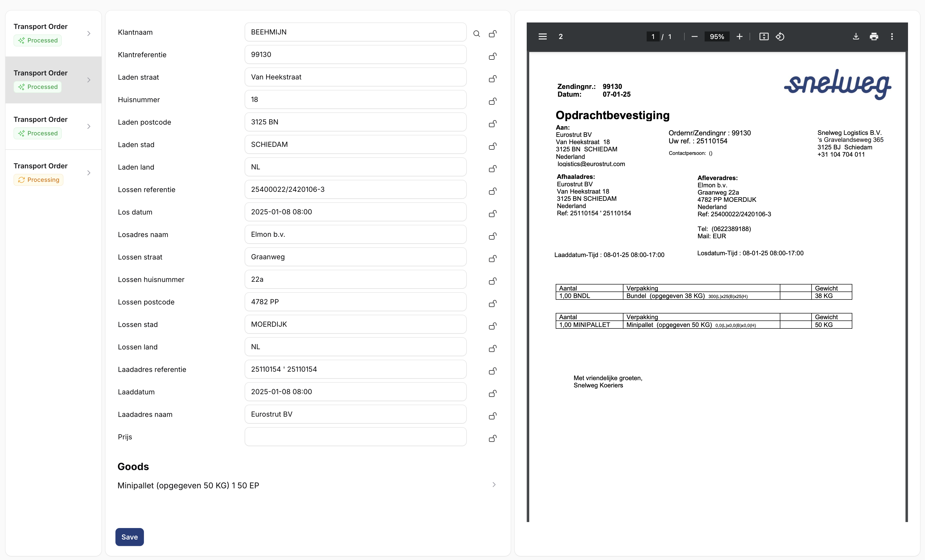925x560 pixels.
Task: Zoom in the PDF with plus icon
Action: click(739, 36)
